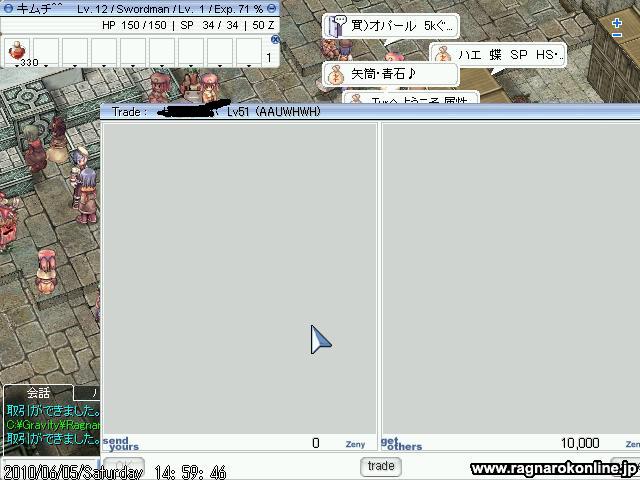Click the red potion in the hotkey bar
This screenshot has width=640, height=480.
(17, 51)
